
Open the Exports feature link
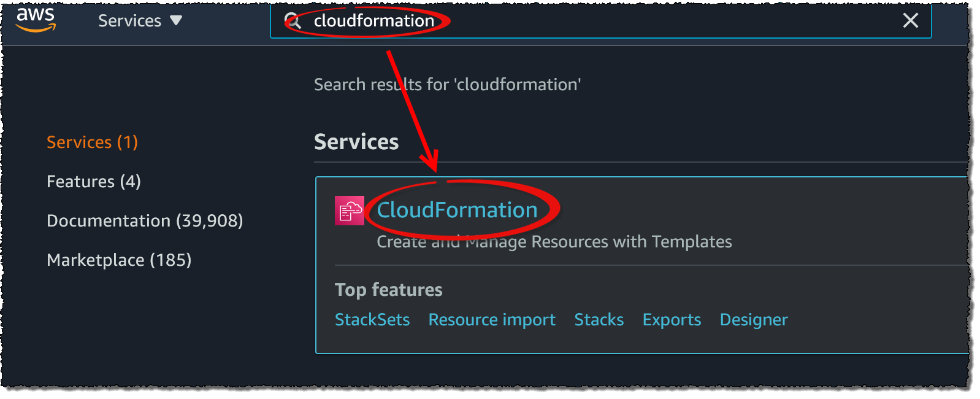[x=672, y=320]
